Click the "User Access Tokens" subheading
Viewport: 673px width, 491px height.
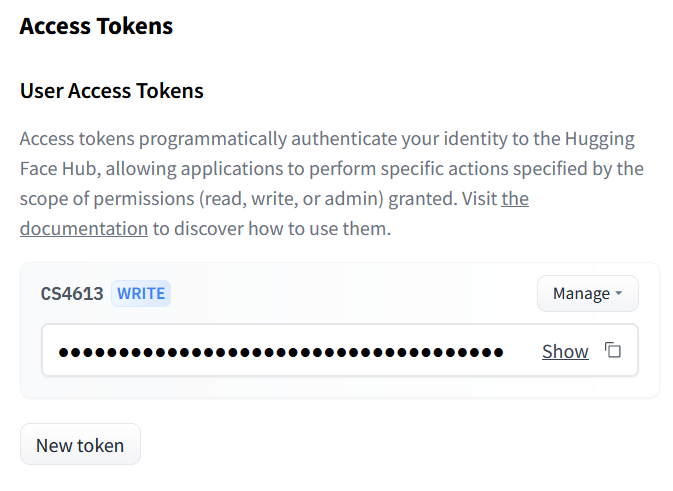[112, 91]
